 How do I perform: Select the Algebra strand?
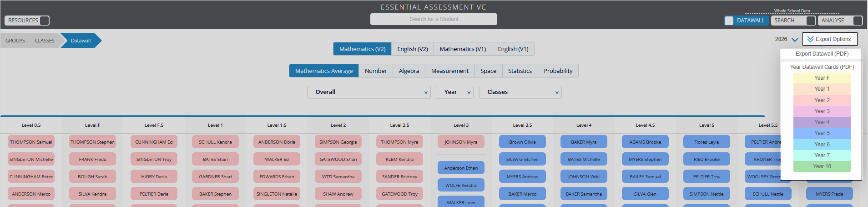click(x=409, y=71)
